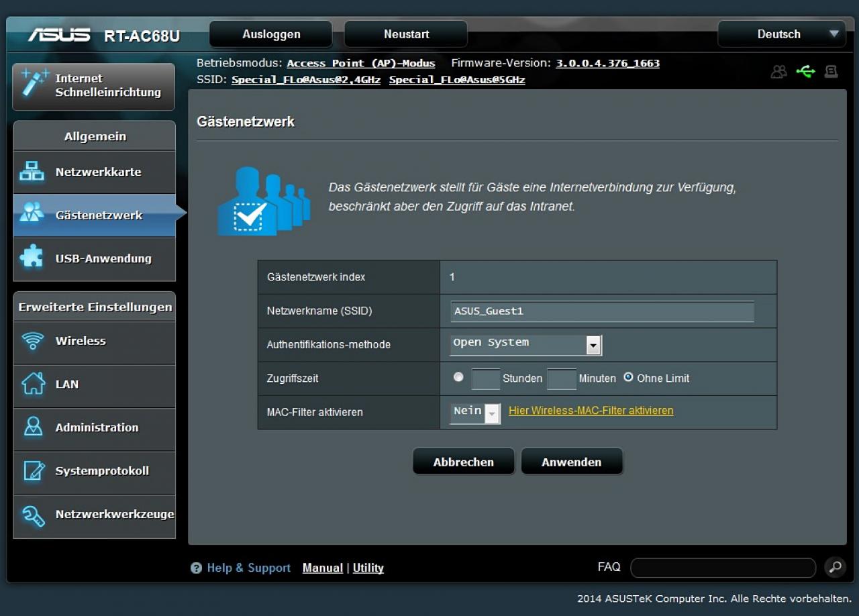The image size is (859, 616).
Task: Click the USB-Anwendung puzzle piece icon
Action: pyautogui.click(x=32, y=258)
